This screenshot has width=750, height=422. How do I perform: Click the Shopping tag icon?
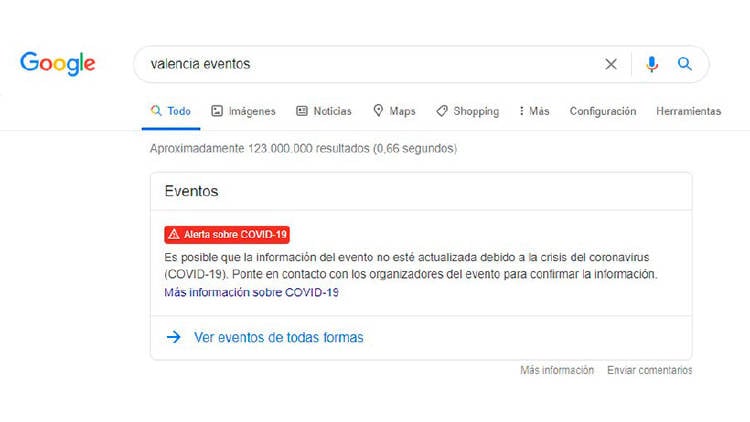point(441,111)
